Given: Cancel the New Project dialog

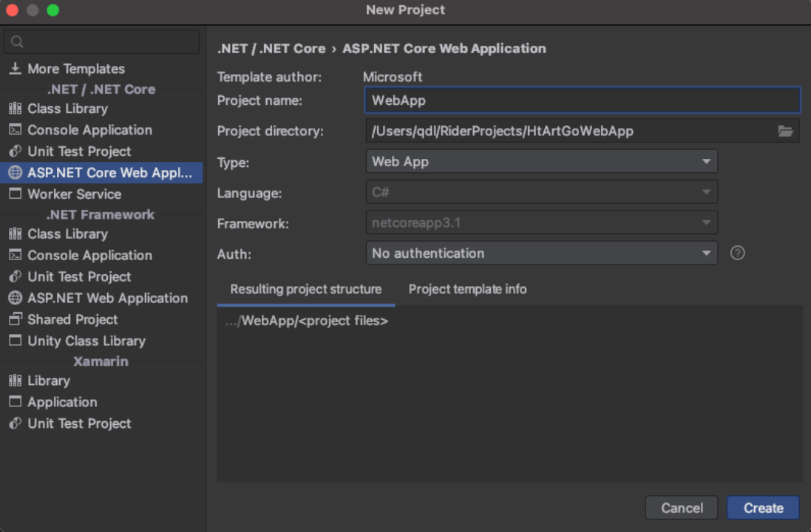Looking at the screenshot, I should (x=682, y=508).
